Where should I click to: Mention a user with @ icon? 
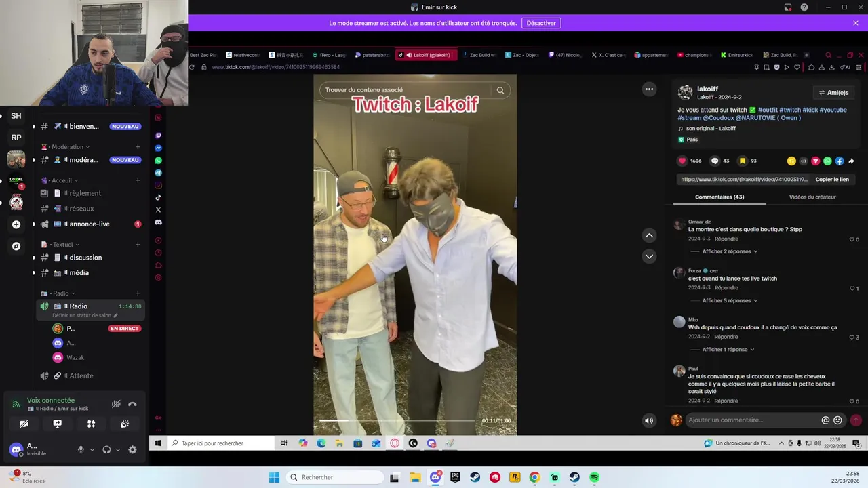coord(825,420)
